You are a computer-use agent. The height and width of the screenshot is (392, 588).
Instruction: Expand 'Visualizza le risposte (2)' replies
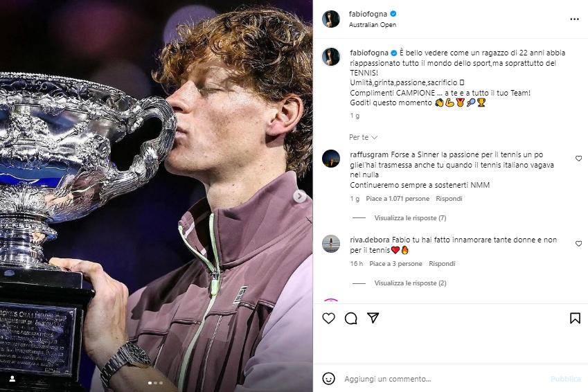coord(410,283)
